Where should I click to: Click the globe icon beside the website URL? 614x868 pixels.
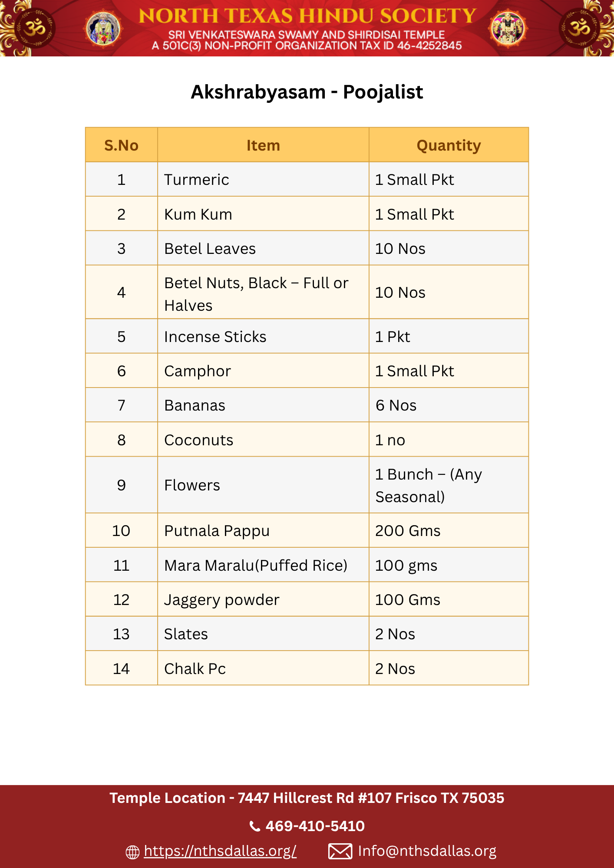[x=132, y=852]
